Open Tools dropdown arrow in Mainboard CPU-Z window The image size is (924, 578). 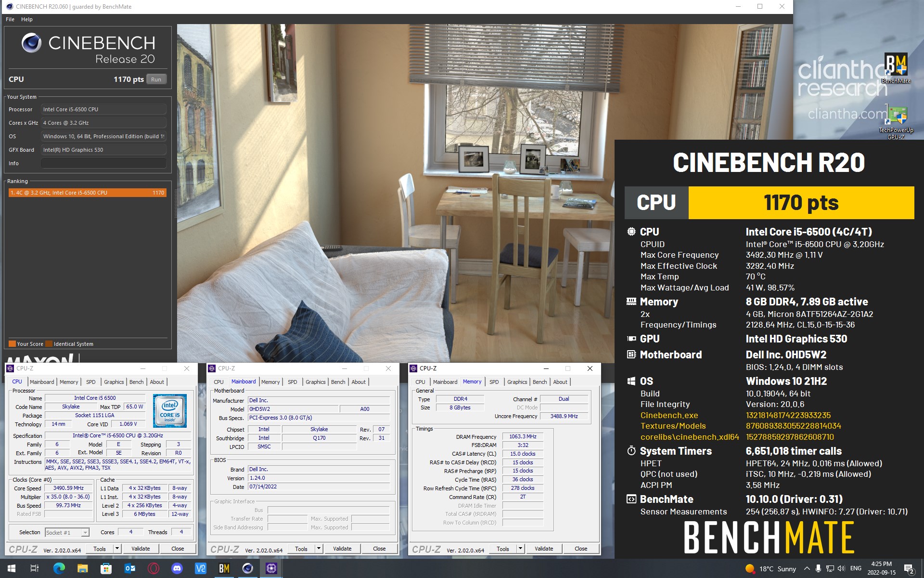click(x=318, y=549)
